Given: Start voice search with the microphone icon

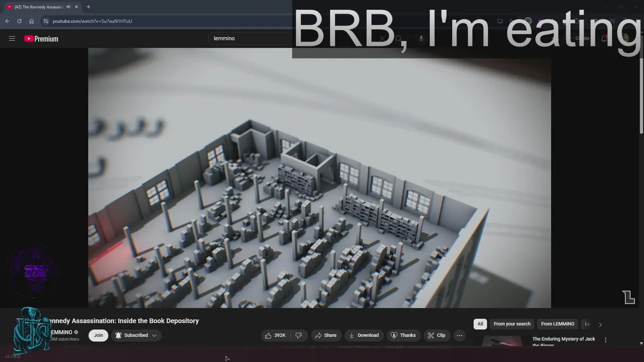Looking at the screenshot, I should 421,39.
